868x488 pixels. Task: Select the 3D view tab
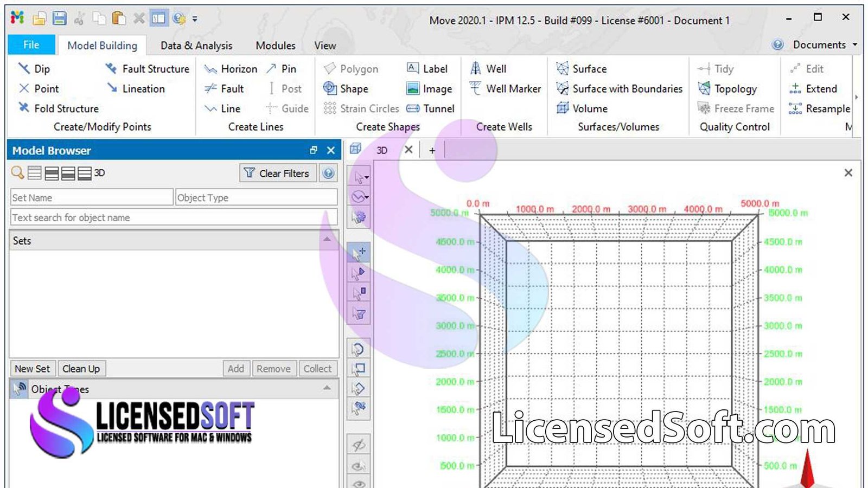pos(382,150)
